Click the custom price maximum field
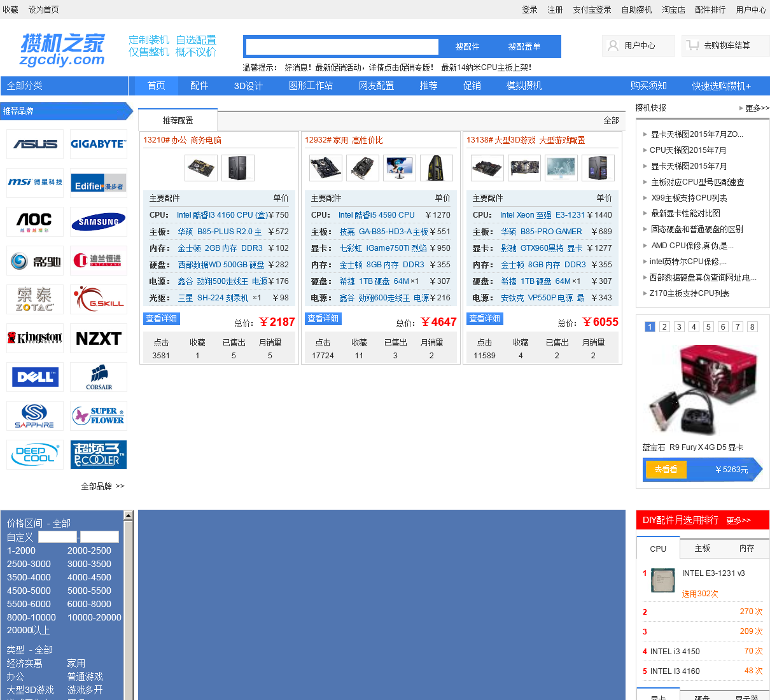Screen dimensions: 770x700 point(99,537)
